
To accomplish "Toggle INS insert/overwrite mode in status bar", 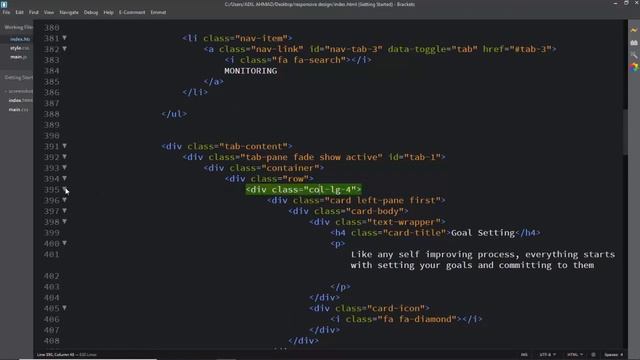I will 524,355.
